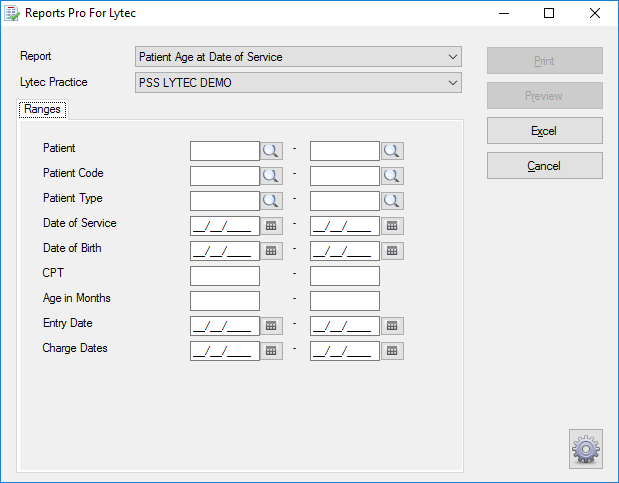This screenshot has width=619, height=483.
Task: Click the Cancel button
Action: coord(545,166)
